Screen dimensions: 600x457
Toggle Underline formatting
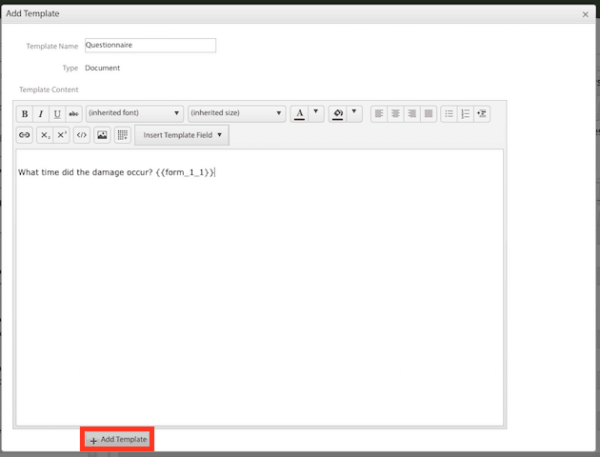click(x=57, y=114)
